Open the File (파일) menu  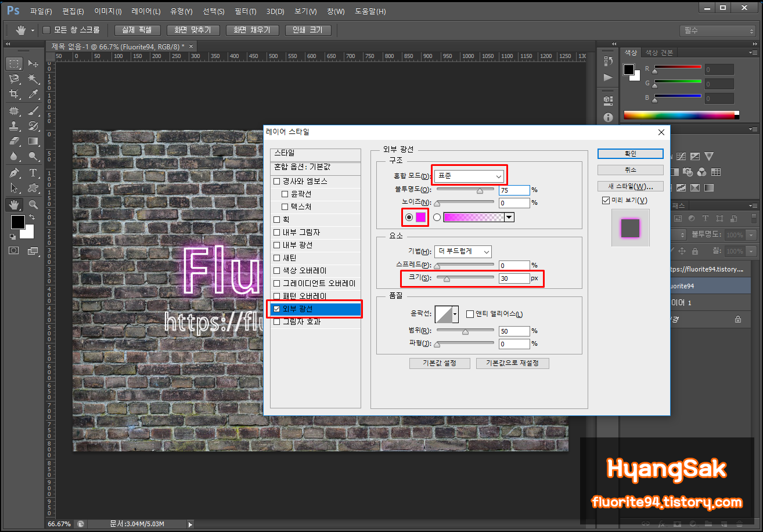point(41,11)
